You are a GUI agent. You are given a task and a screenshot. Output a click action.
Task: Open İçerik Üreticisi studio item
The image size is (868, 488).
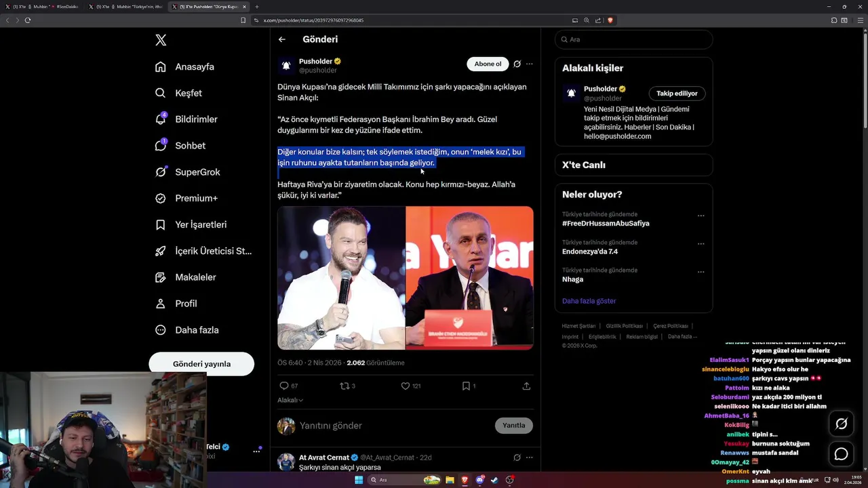[203, 251]
